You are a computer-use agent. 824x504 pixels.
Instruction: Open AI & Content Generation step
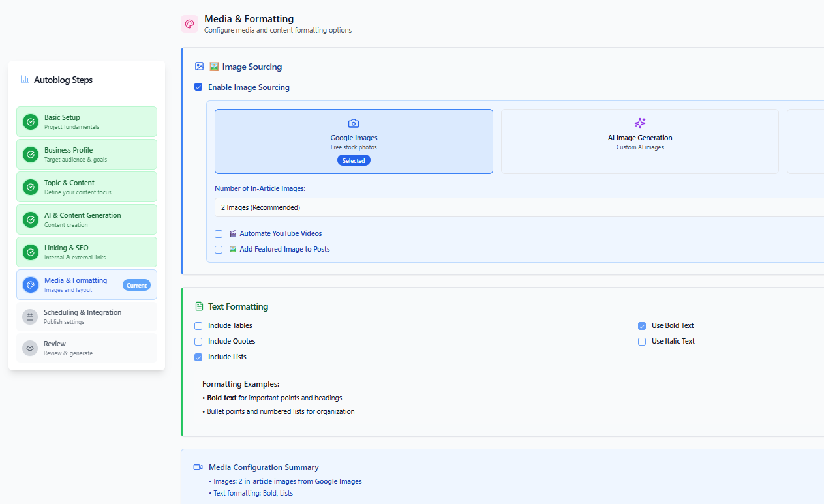[87, 220]
